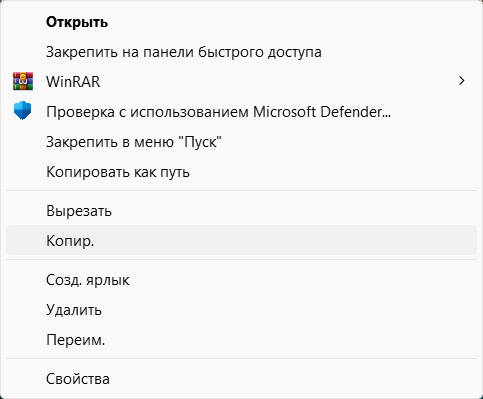
Task: Click the blue Microsoft Defender shield icon
Action: pos(23,111)
